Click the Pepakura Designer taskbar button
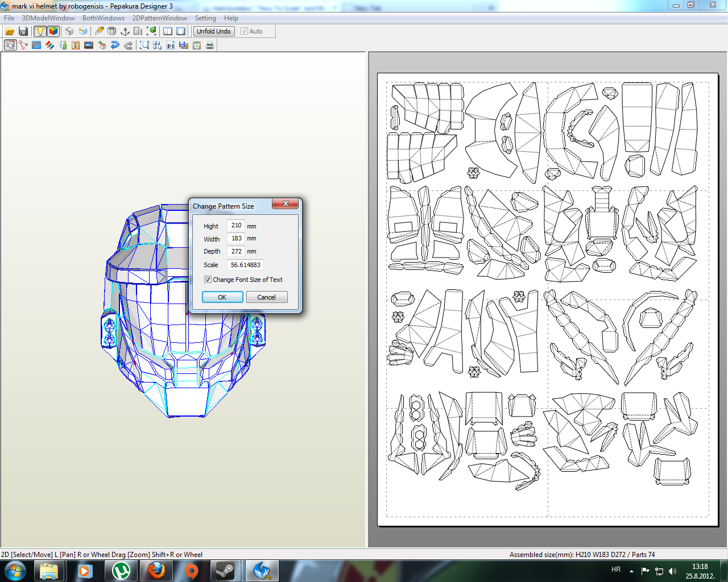728x582 pixels. point(262,571)
